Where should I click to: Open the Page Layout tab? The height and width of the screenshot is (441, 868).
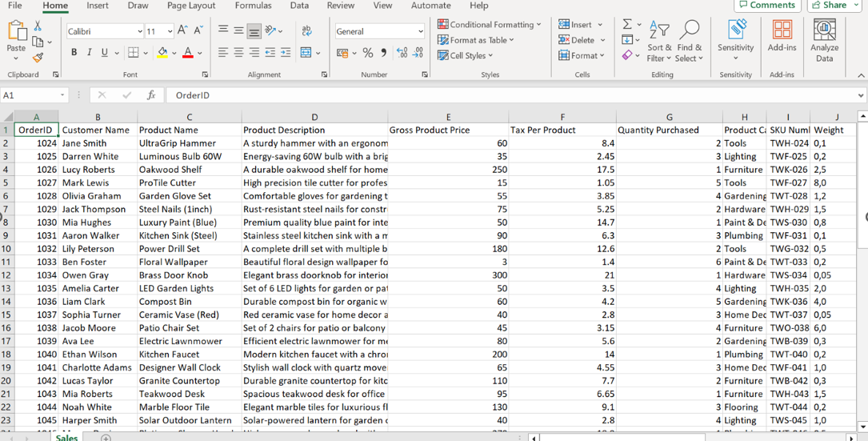pyautogui.click(x=191, y=6)
